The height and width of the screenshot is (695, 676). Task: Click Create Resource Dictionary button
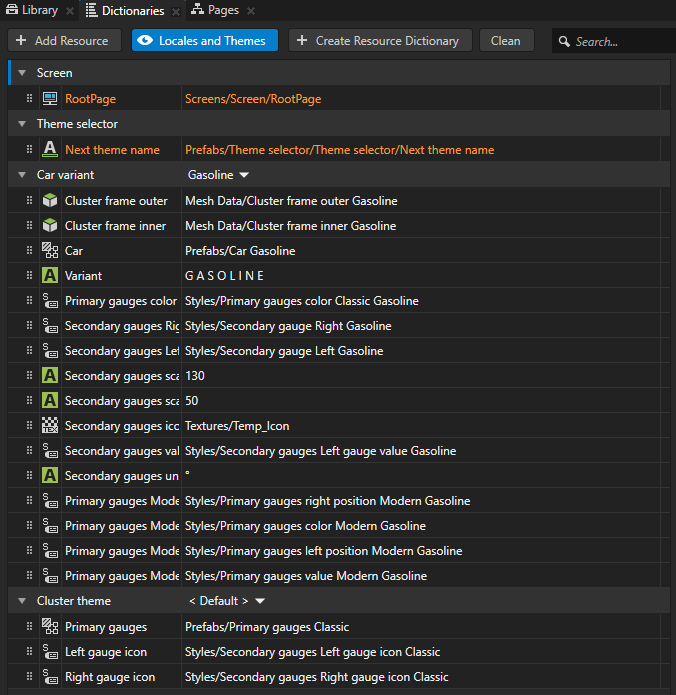coord(379,41)
